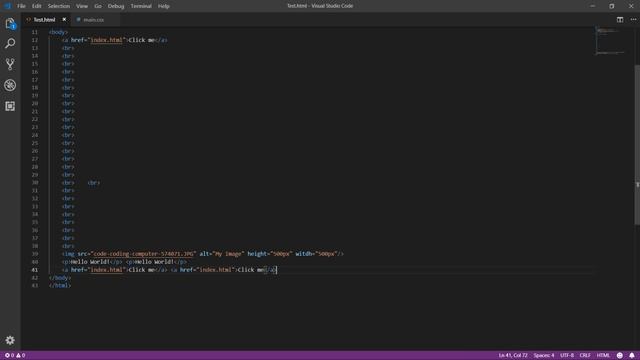Viewport: 640px width, 360px height.
Task: Open the Explorer view in activity bar
Action: click(x=10, y=24)
